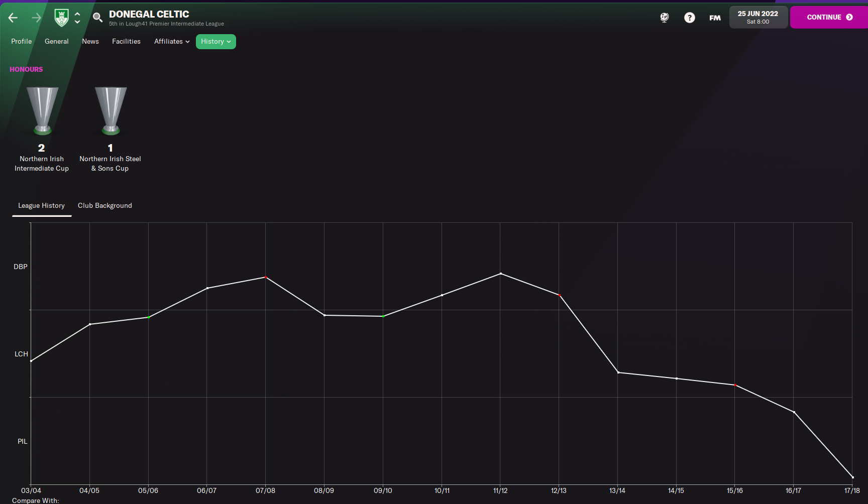The height and width of the screenshot is (504, 868).
Task: Switch to Club Background tab
Action: [105, 206]
